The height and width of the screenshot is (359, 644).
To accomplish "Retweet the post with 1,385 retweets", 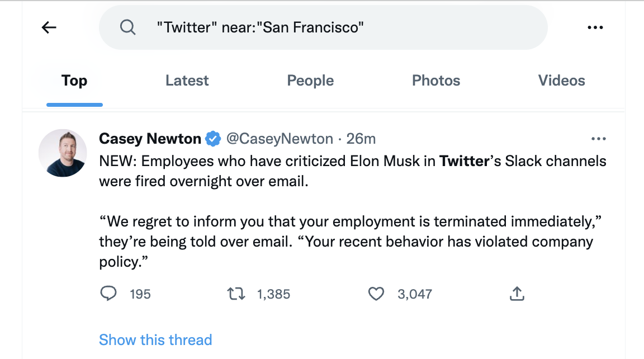I will (237, 294).
